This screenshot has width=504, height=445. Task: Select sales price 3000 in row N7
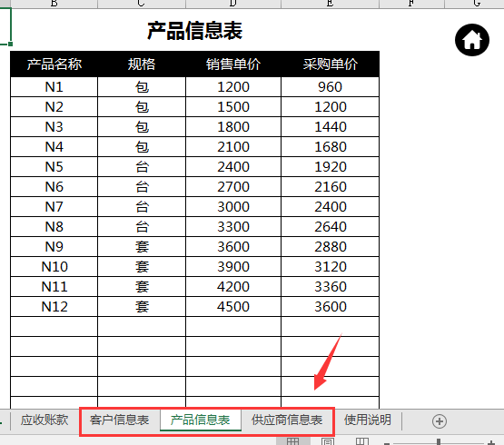[233, 206]
